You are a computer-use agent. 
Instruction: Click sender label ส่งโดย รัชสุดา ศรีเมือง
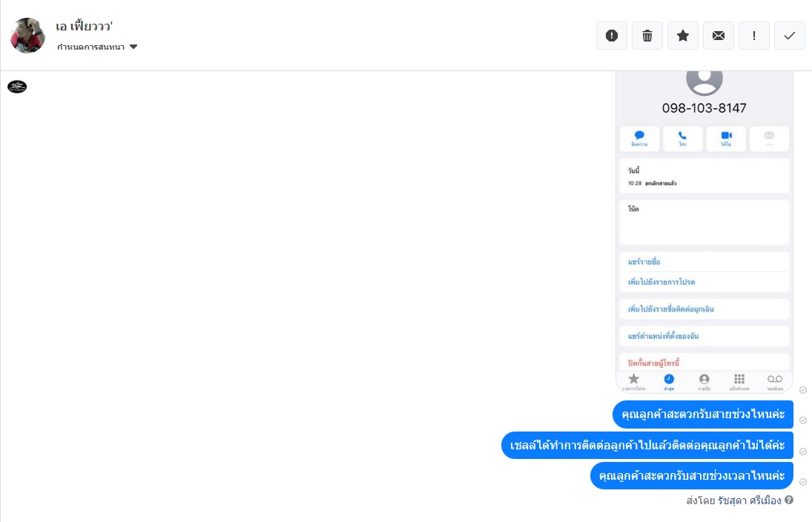point(734,500)
